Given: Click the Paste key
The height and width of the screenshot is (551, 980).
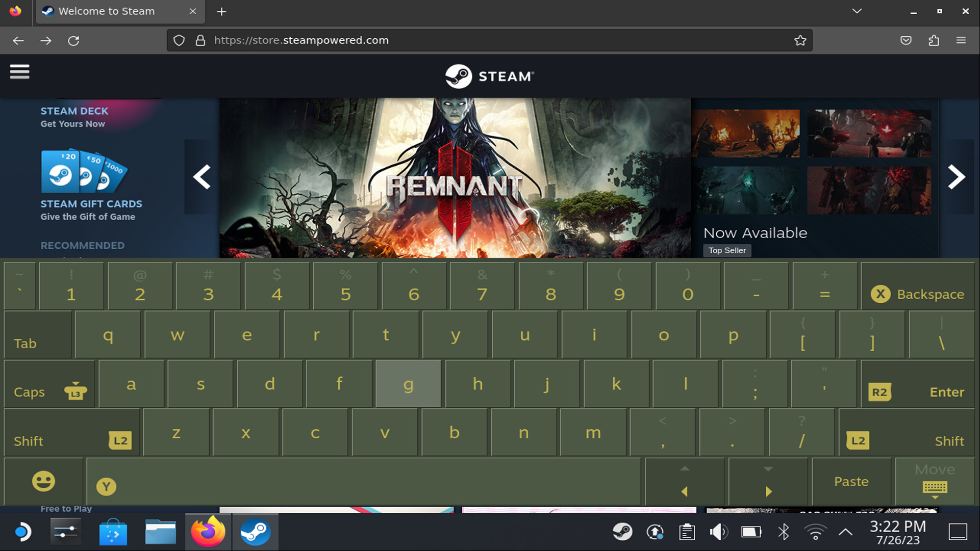Looking at the screenshot, I should pyautogui.click(x=851, y=481).
